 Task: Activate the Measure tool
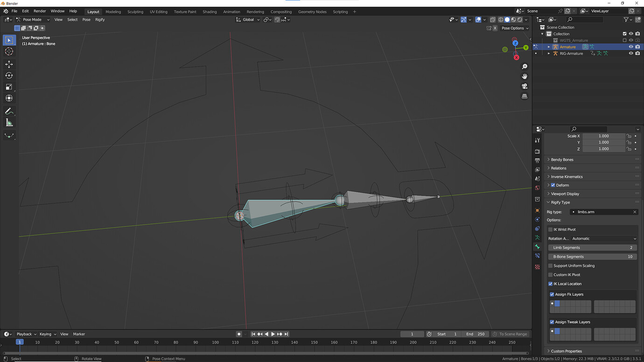point(9,123)
